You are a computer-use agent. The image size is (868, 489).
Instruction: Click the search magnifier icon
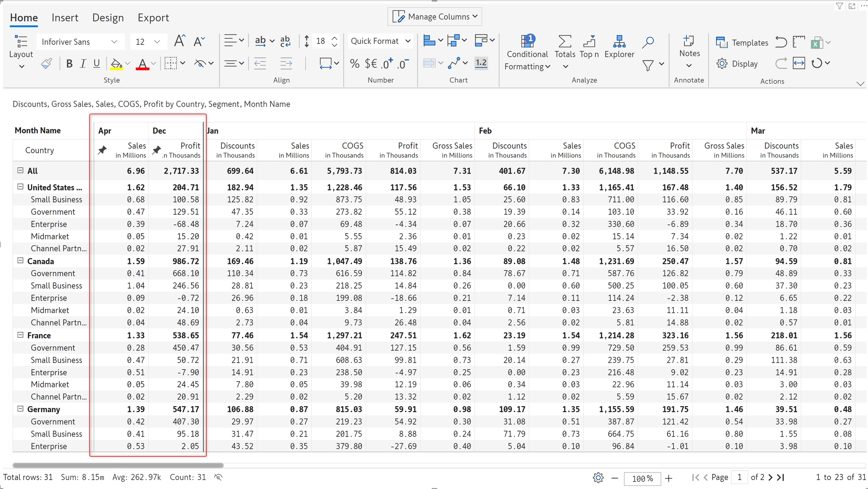click(x=648, y=42)
